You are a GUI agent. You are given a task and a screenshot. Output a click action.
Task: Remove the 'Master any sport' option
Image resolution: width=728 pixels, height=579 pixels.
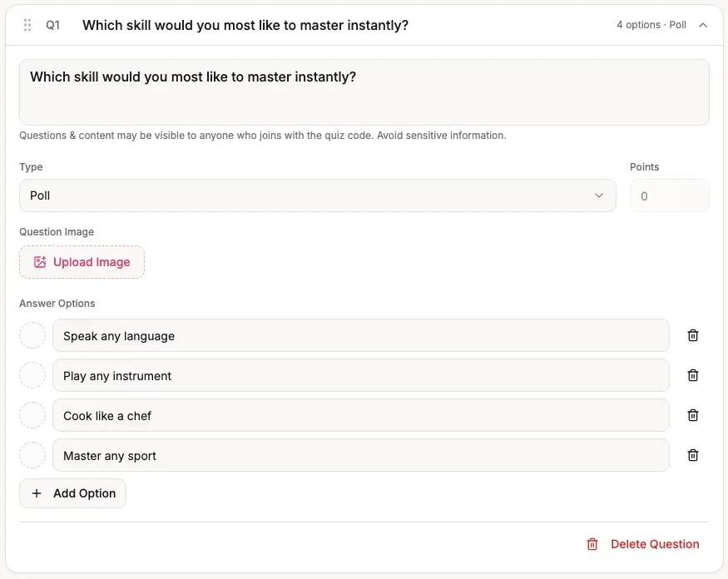coord(693,455)
